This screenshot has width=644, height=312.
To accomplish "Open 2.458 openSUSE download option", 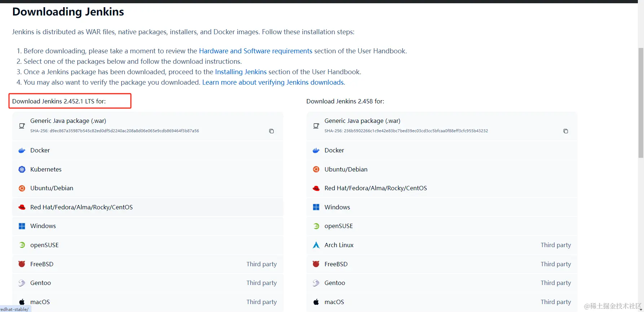I will click(442, 226).
